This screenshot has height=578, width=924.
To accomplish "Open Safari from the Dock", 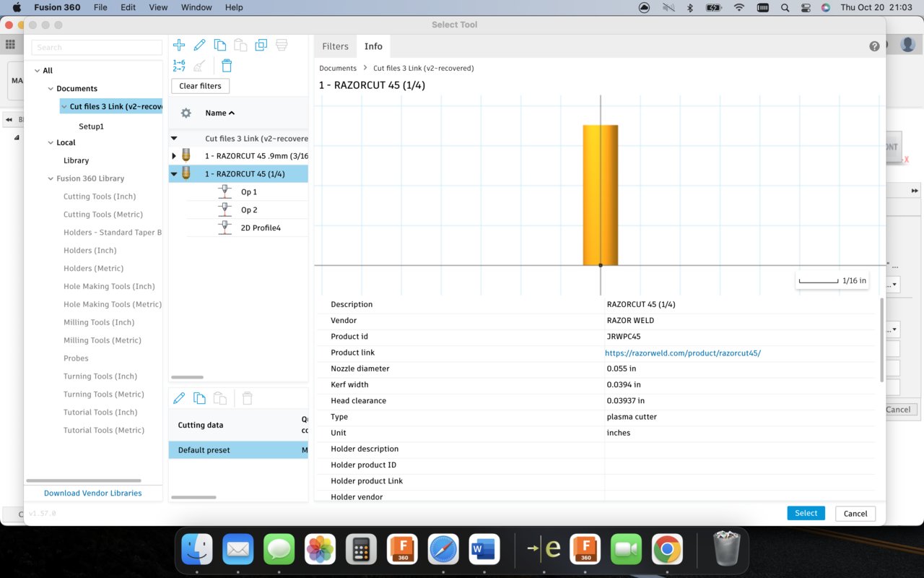I will [443, 549].
